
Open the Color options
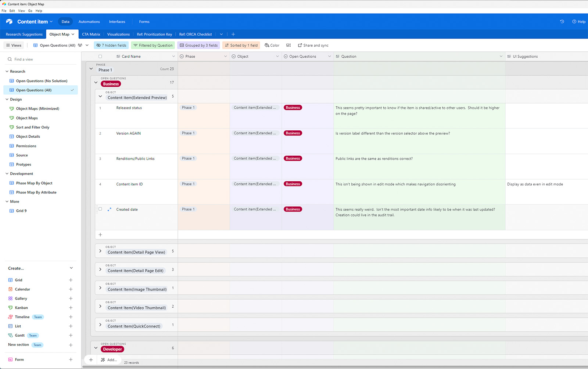coord(272,45)
